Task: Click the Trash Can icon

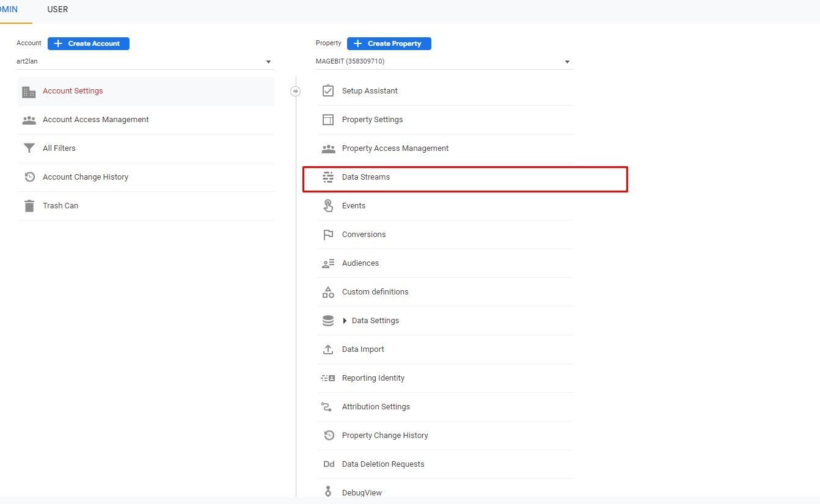Action: coord(29,206)
